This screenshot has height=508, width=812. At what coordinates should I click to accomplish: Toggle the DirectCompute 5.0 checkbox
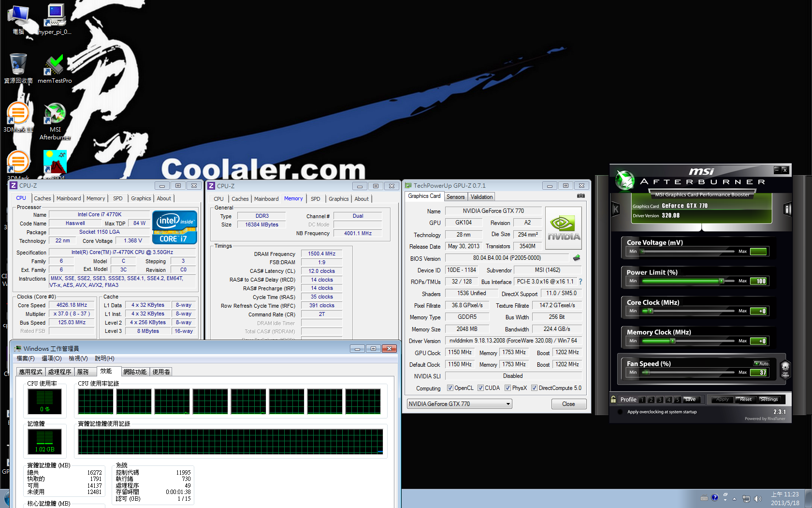[534, 388]
